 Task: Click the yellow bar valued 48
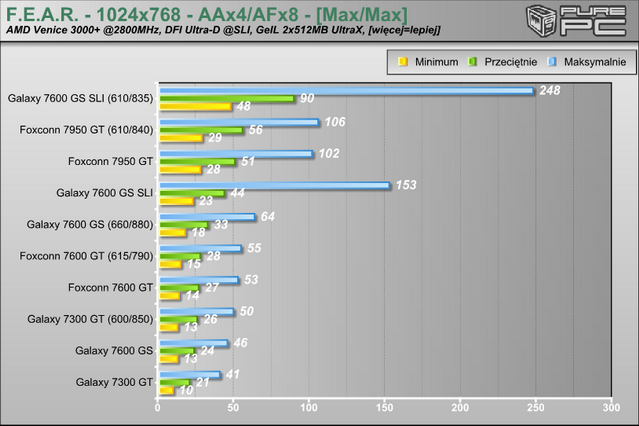[196, 106]
